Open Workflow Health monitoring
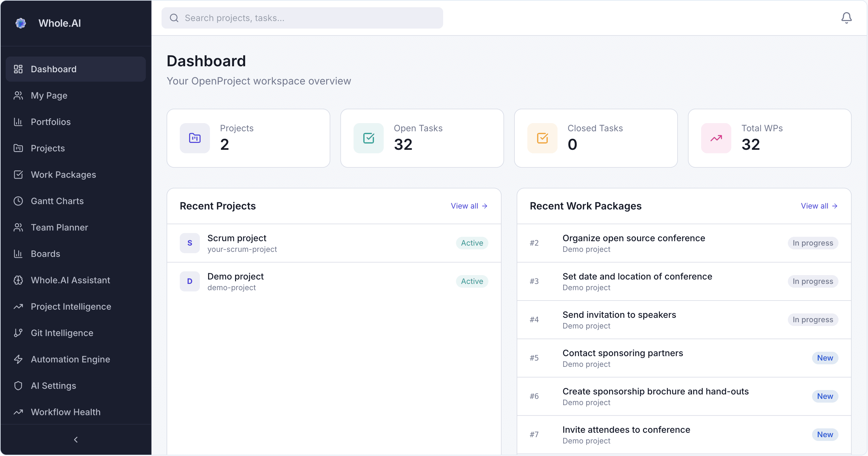Viewport: 868px width, 456px height. (66, 412)
